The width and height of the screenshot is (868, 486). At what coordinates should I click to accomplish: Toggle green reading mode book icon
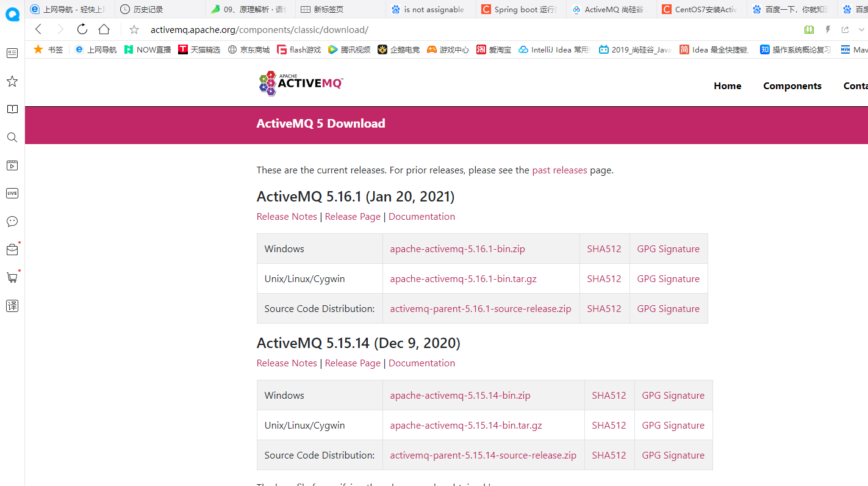click(x=809, y=29)
